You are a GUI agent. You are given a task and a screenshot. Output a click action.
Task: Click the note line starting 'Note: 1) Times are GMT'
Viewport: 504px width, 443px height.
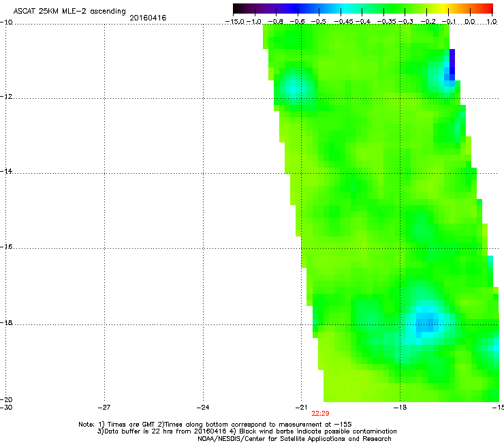click(215, 425)
